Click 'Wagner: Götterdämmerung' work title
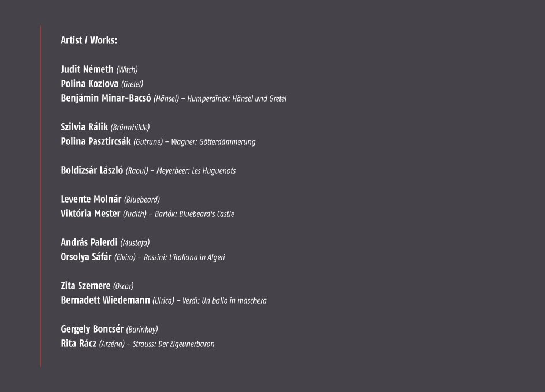This screenshot has width=545, height=392. click(213, 142)
